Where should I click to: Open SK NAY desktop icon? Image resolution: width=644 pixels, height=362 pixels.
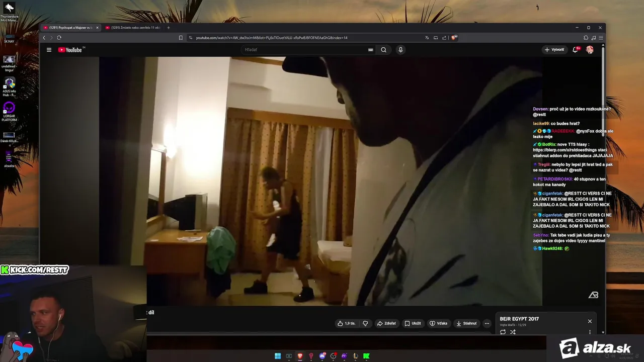[9, 38]
